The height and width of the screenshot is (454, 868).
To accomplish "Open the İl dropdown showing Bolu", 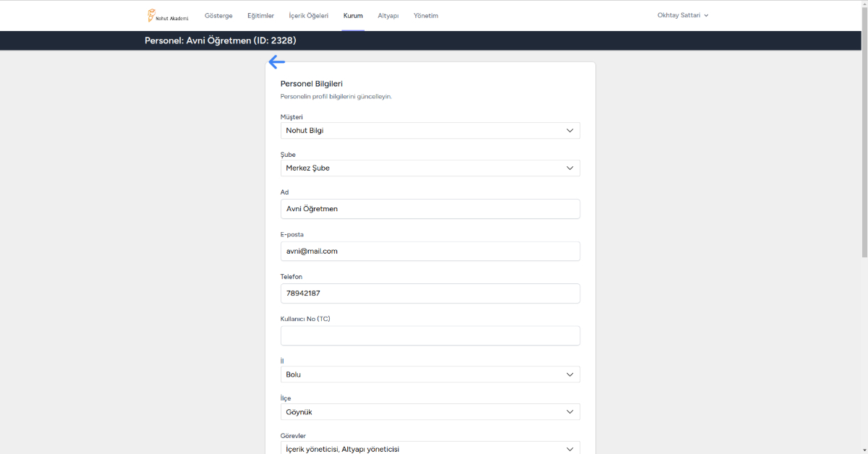I will pos(430,374).
